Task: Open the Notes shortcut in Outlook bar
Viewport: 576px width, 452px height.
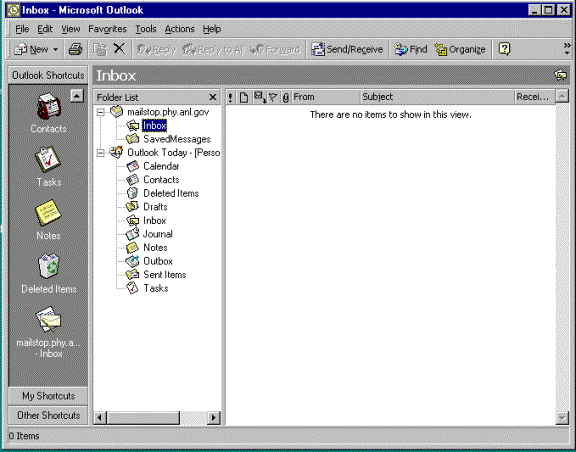Action: [x=48, y=220]
